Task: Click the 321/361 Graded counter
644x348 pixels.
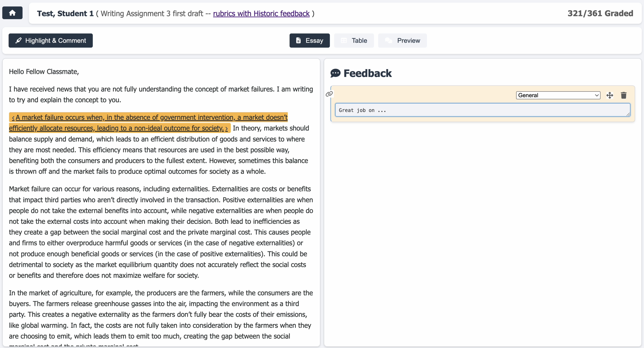Action: [x=600, y=14]
